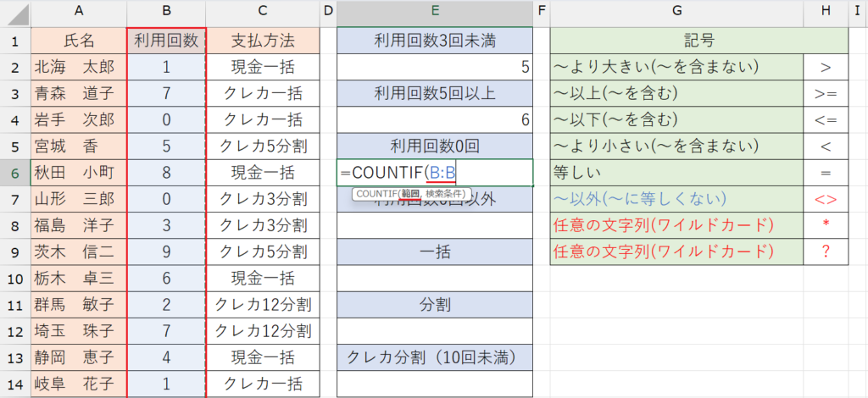The image size is (868, 398).
Task: Click the <= symbol cell
Action: click(826, 120)
